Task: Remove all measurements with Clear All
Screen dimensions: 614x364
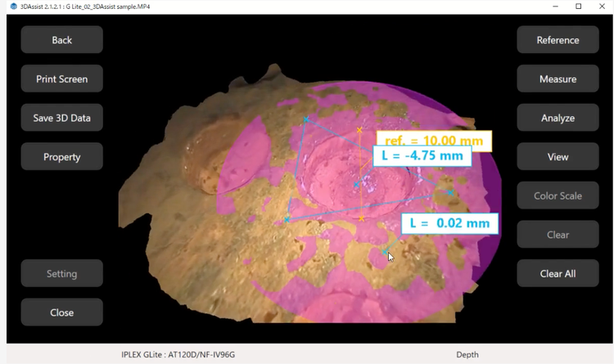Action: point(558,274)
